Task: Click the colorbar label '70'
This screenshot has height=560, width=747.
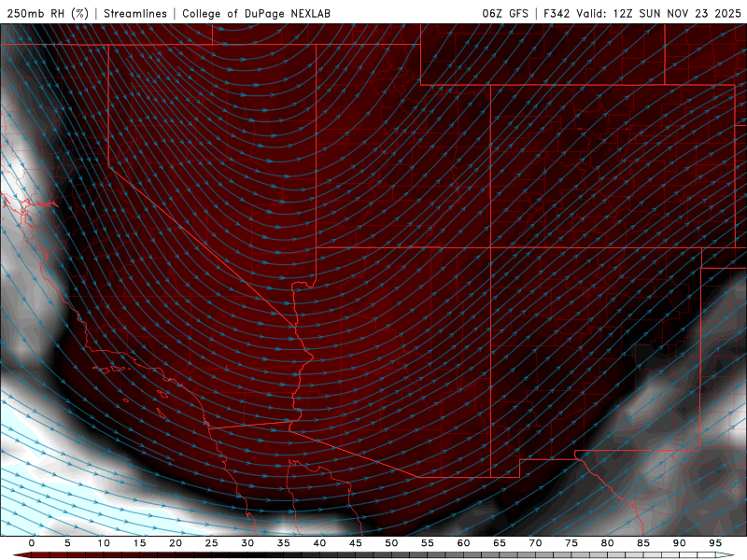Action: coord(535,543)
